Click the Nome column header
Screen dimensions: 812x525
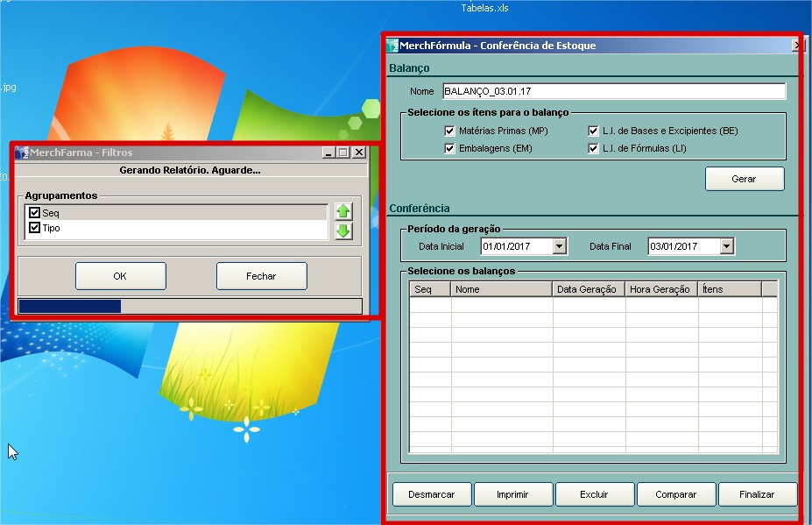tap(501, 289)
